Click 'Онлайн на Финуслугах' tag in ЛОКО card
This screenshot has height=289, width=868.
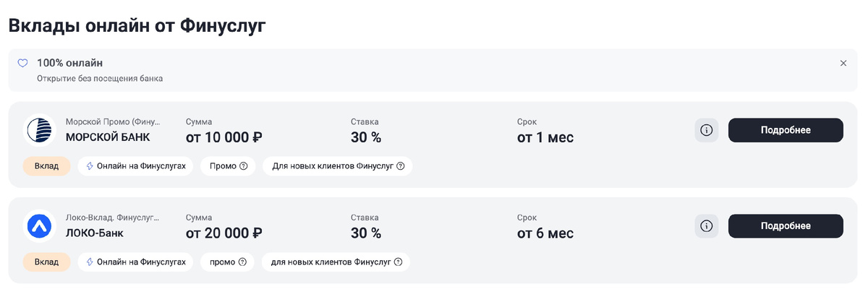(135, 262)
